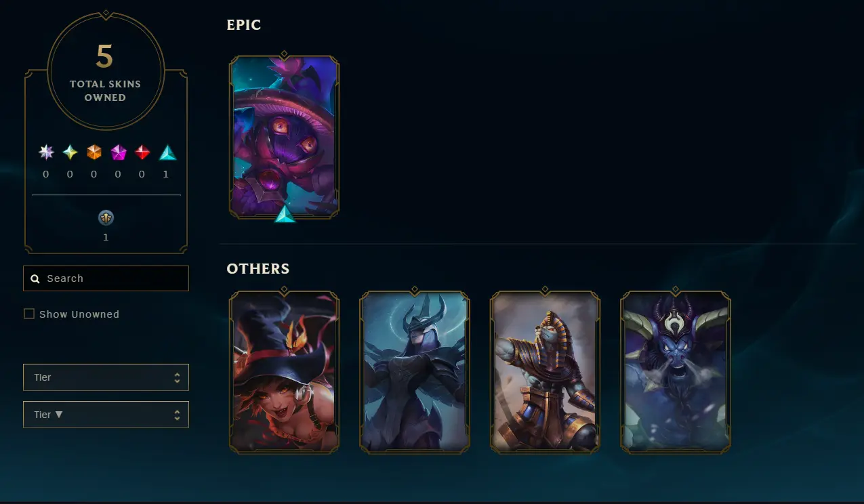Click the Total Skins Owned counter

tap(106, 70)
